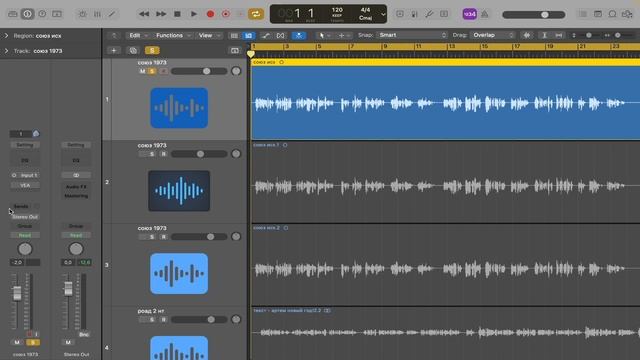Turn the pan knob of track 3
The height and width of the screenshot is (360, 640).
pos(236,237)
